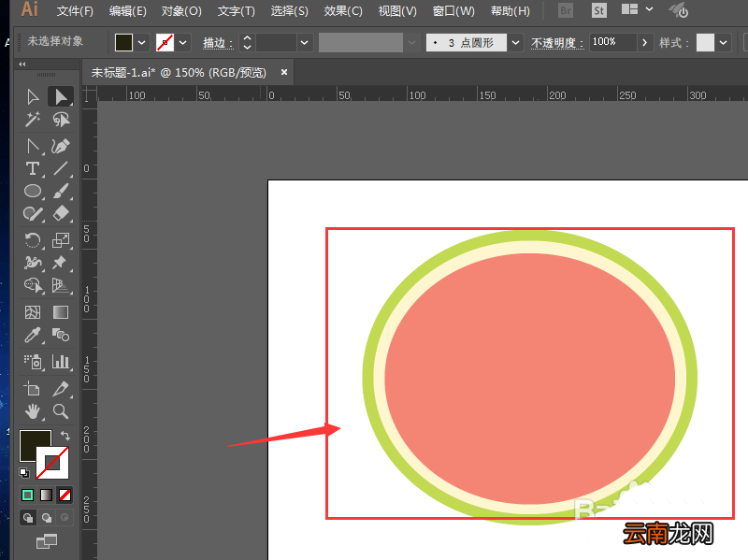Click the 描边 stroke link

coord(218,43)
